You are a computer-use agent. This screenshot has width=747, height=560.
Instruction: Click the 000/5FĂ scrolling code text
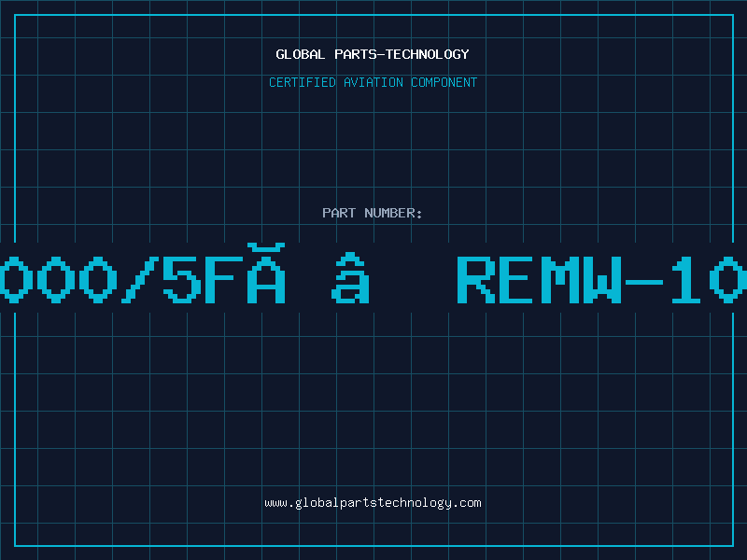coord(143,273)
